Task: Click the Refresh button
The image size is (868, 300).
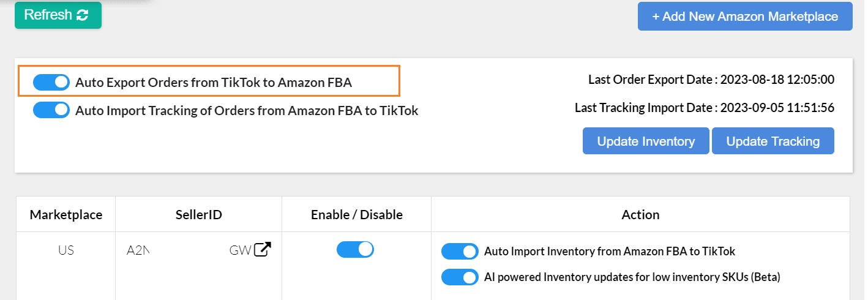Action: click(58, 15)
